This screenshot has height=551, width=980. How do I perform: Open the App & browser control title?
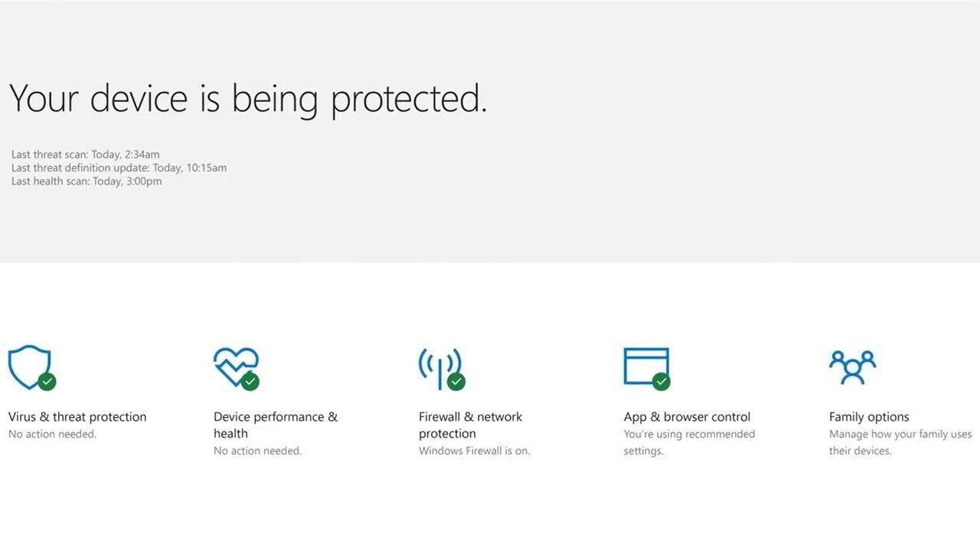(687, 417)
